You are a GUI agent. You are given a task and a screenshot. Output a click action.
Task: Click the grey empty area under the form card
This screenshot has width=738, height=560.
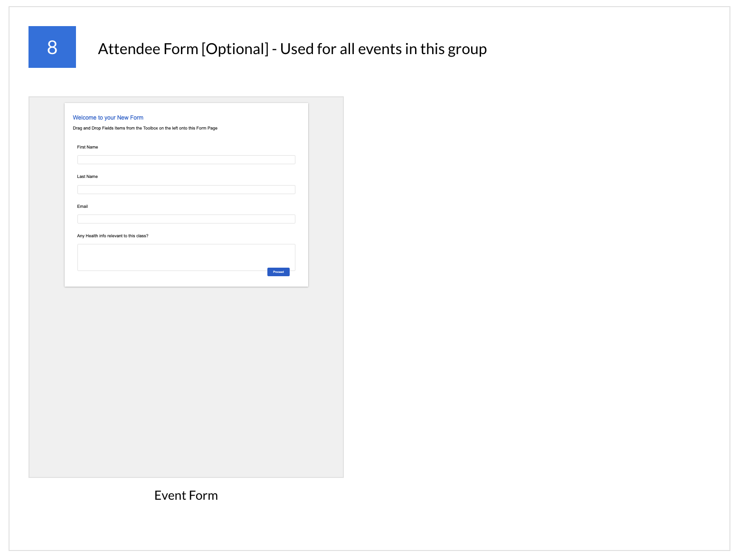pyautogui.click(x=186, y=380)
